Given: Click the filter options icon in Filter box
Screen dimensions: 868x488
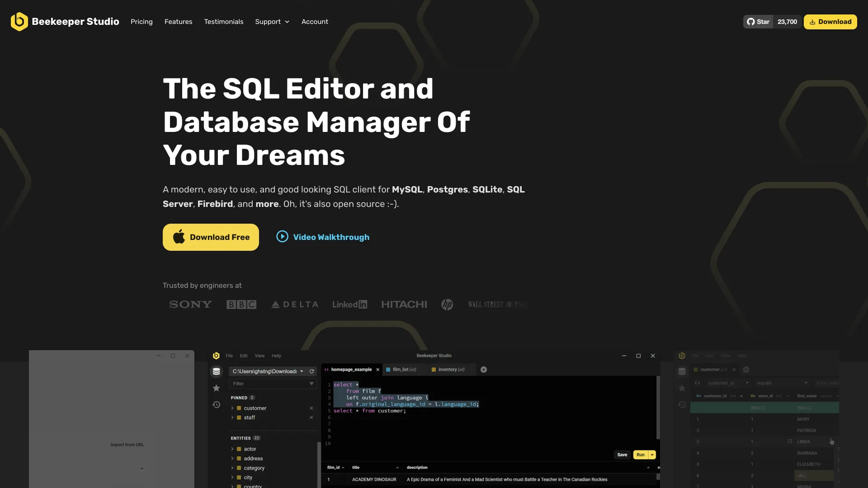Looking at the screenshot, I should pos(311,384).
